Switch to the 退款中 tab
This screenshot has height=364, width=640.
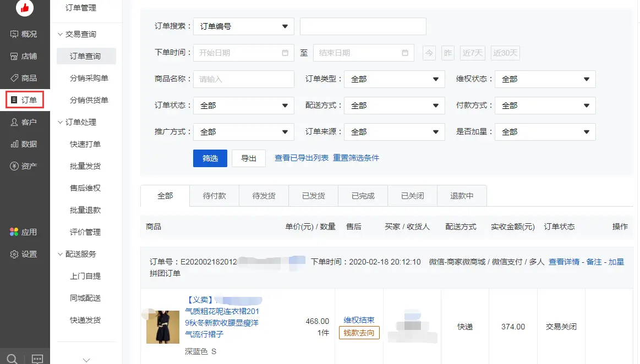point(462,196)
